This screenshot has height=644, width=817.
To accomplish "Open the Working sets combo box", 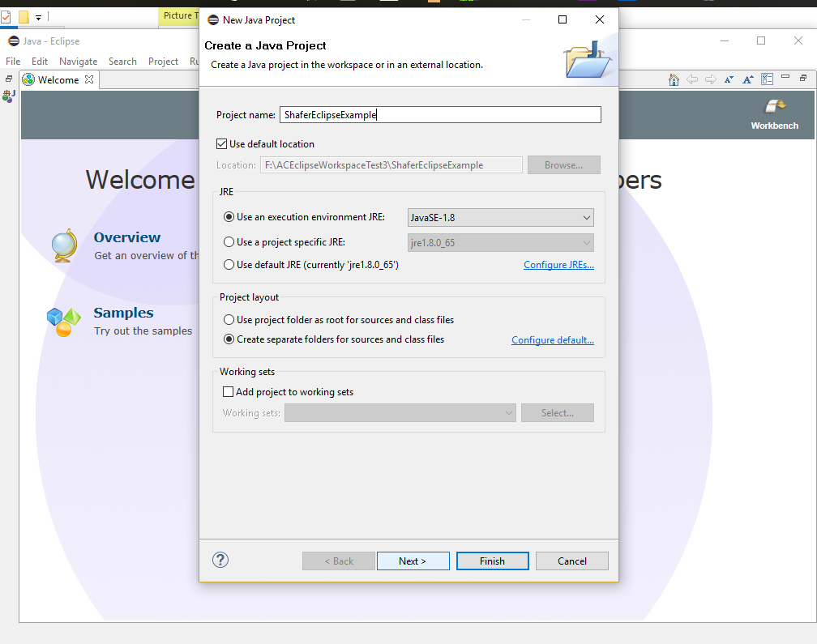I will [400, 413].
